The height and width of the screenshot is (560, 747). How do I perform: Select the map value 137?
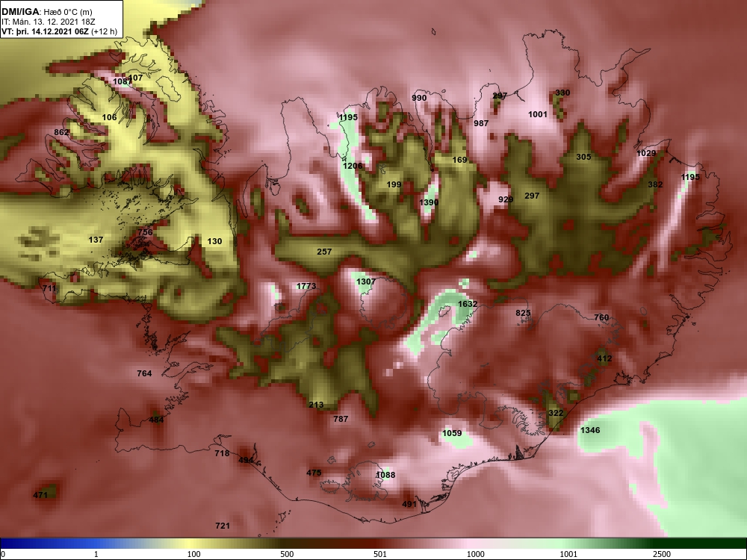point(96,240)
